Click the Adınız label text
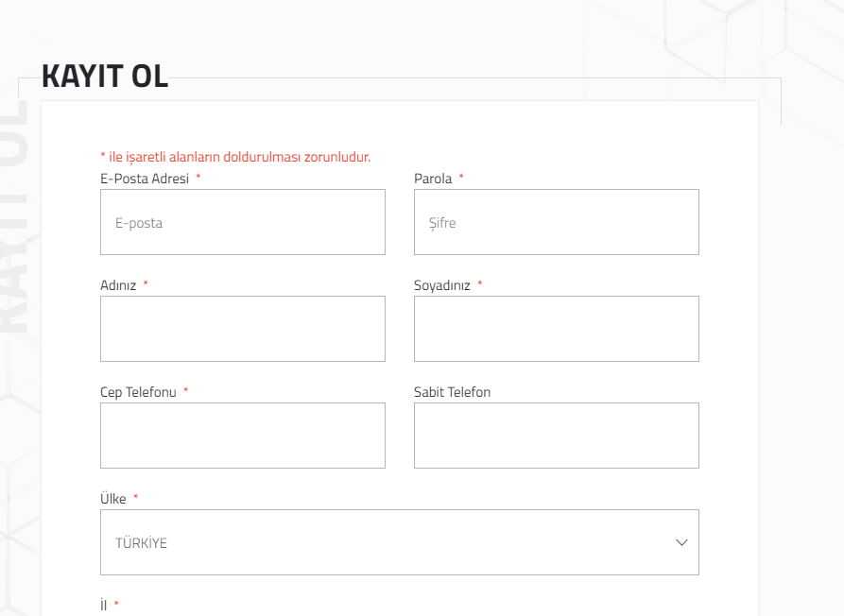The width and height of the screenshot is (844, 616). 118,285
